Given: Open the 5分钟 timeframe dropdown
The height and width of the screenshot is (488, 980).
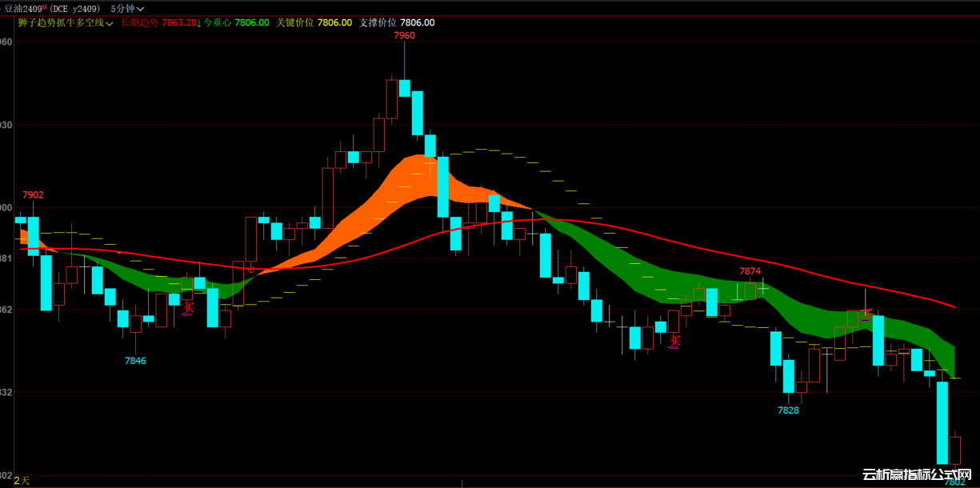Looking at the screenshot, I should point(127,8).
